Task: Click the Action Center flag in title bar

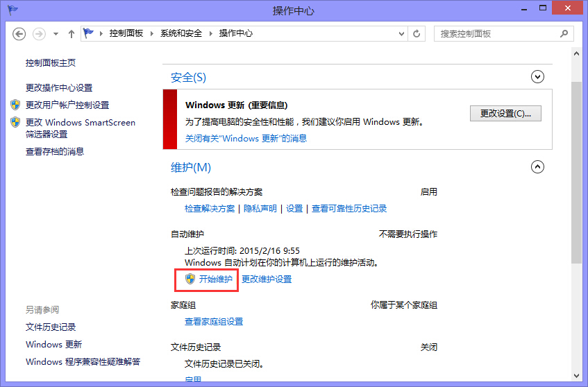Action: coord(12,10)
